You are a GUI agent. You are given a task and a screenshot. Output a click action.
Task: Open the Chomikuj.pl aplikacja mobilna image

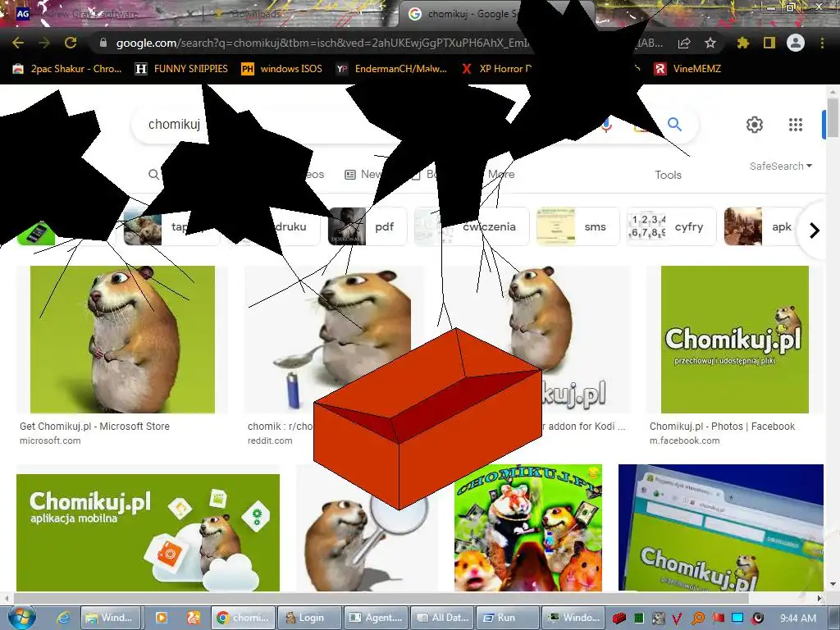click(x=148, y=532)
